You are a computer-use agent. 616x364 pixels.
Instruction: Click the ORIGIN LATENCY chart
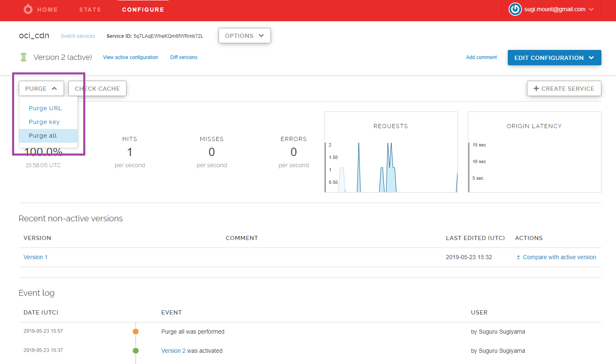tap(534, 152)
